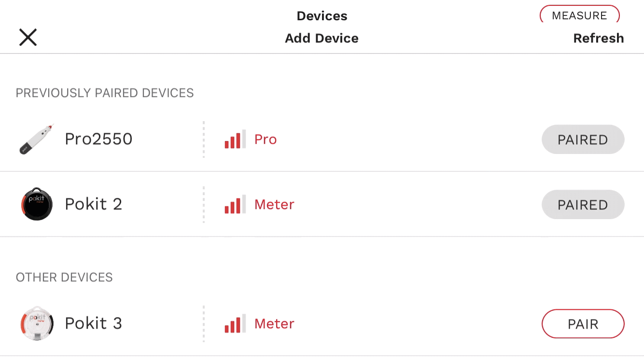Click the signal strength bars for Pokit 3

pyautogui.click(x=235, y=324)
